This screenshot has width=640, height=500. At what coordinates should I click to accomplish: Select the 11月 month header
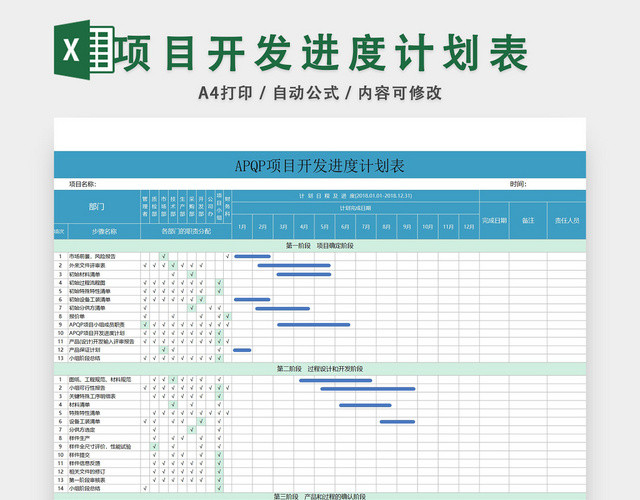coord(448,227)
